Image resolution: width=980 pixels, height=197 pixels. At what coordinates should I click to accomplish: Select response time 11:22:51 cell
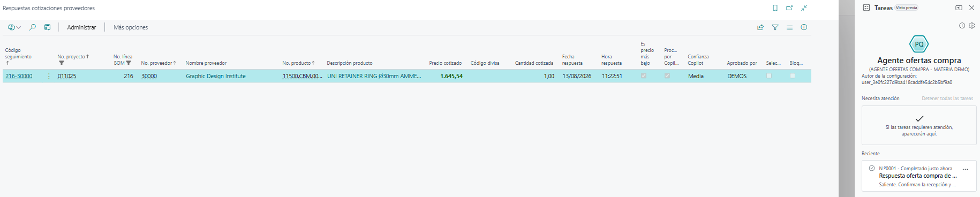(612, 76)
